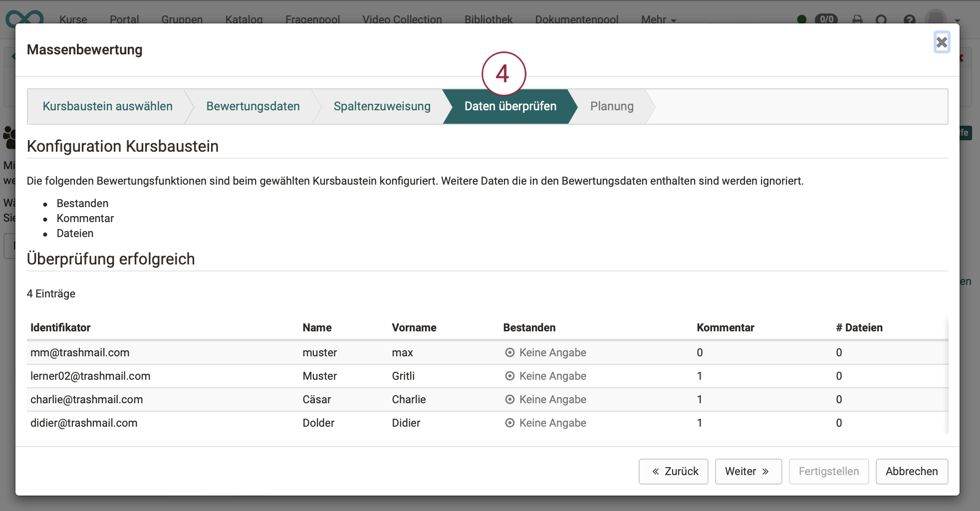This screenshot has width=980, height=511.
Task: Click the first name cell 'max'
Action: pyautogui.click(x=402, y=353)
